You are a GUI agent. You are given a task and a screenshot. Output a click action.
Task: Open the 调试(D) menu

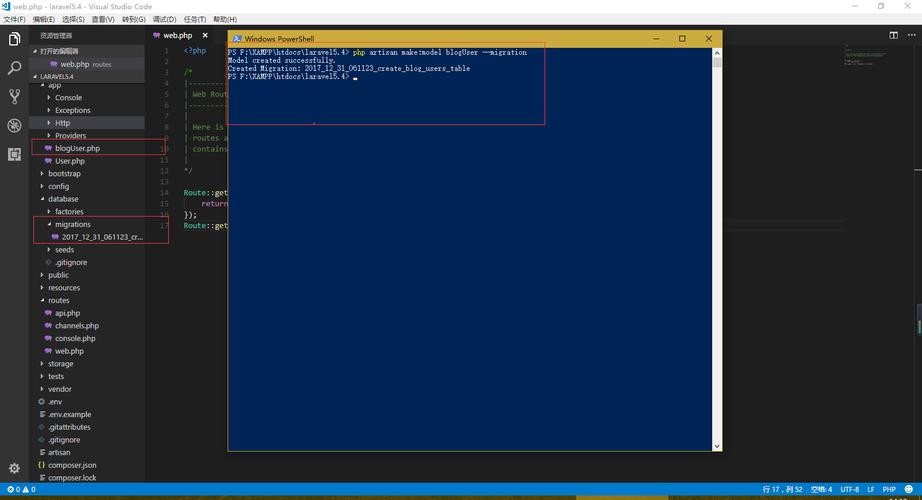(164, 19)
